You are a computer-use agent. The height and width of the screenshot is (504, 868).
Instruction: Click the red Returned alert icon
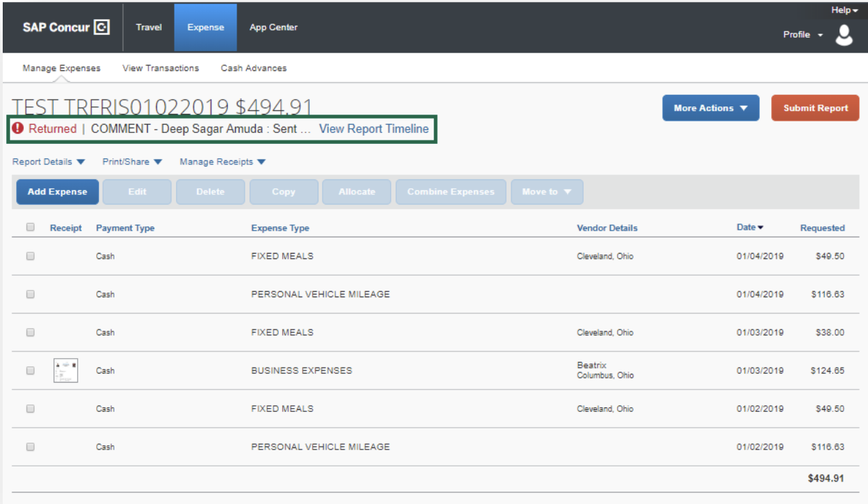18,128
